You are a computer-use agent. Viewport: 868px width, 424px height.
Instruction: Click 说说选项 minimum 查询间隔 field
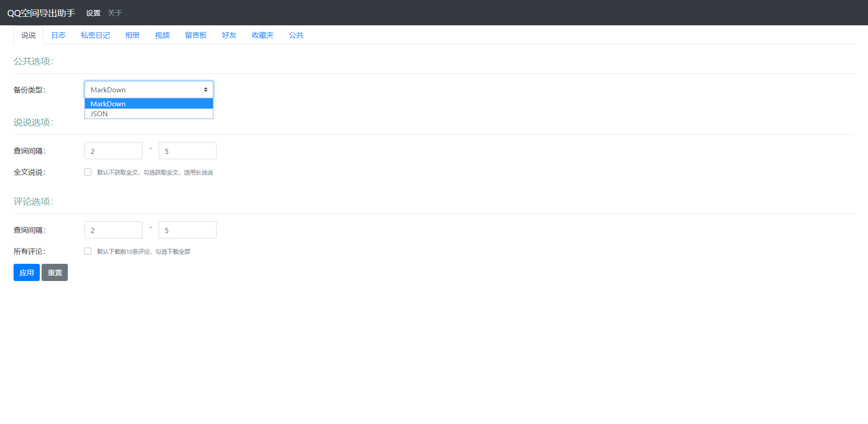(x=113, y=151)
